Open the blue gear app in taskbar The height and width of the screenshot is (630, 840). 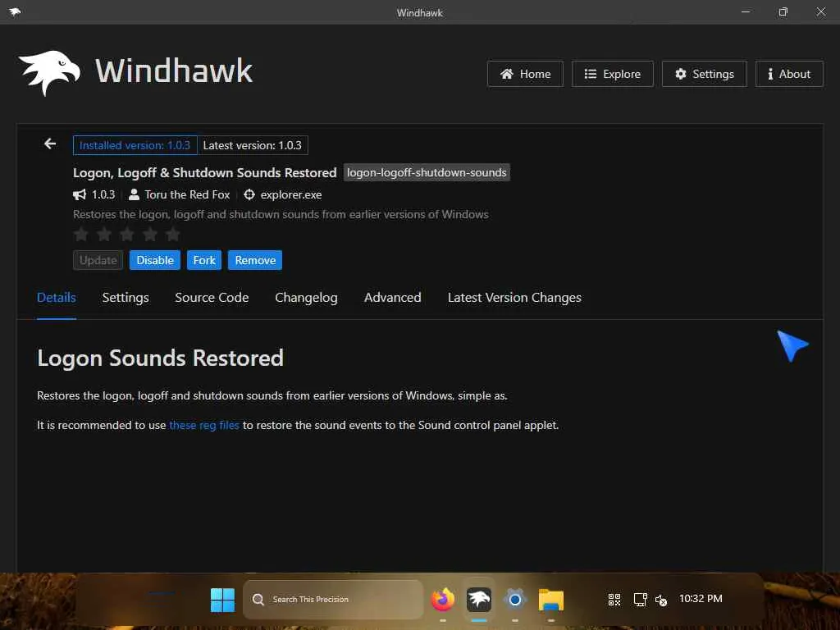[515, 600]
